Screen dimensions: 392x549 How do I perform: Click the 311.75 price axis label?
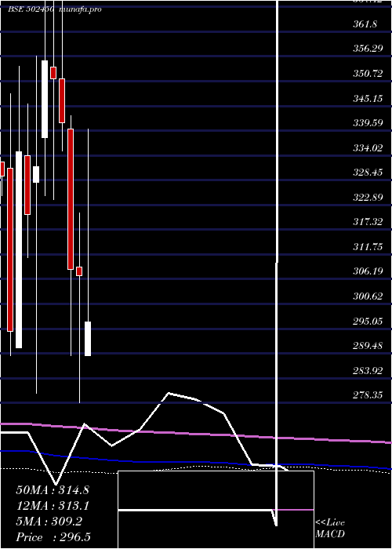[368, 246]
